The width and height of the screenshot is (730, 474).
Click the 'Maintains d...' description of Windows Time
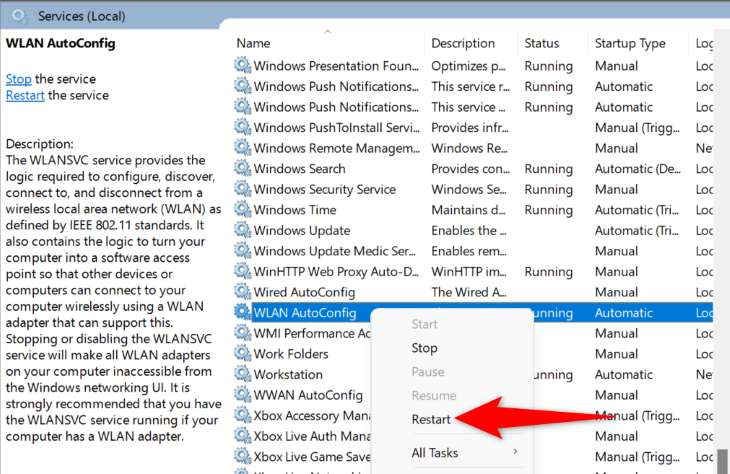click(468, 210)
